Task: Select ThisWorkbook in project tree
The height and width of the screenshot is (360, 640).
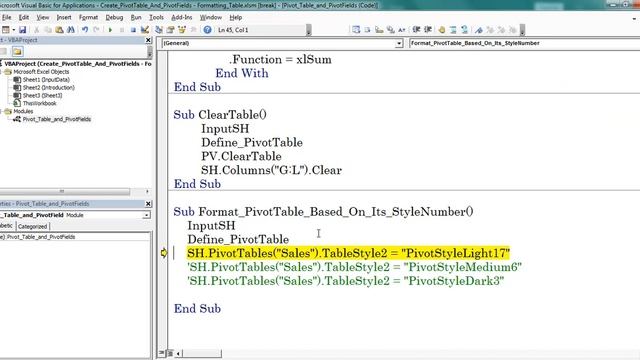Action: pyautogui.click(x=39, y=104)
